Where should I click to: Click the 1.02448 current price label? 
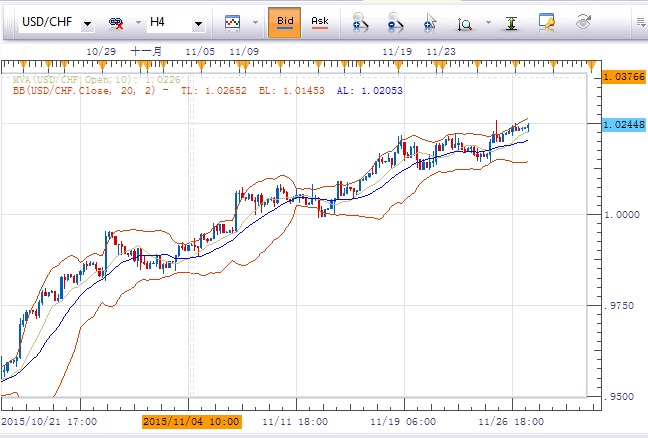tap(623, 124)
